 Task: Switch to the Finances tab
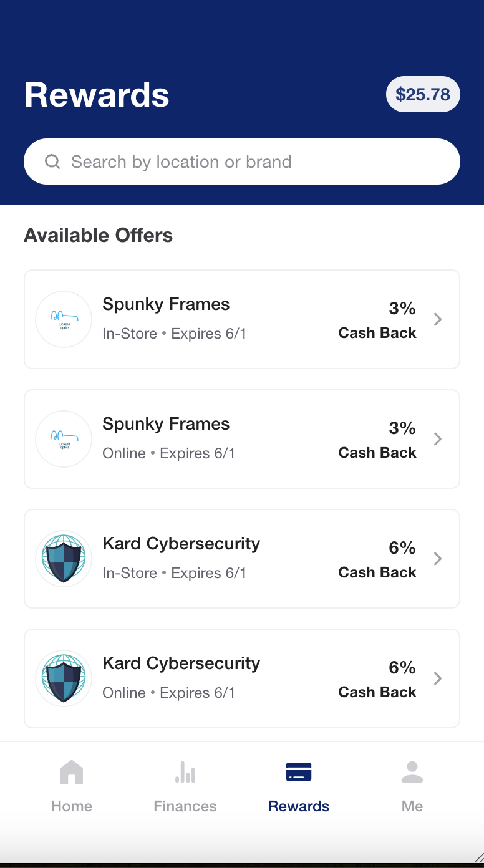point(185,806)
